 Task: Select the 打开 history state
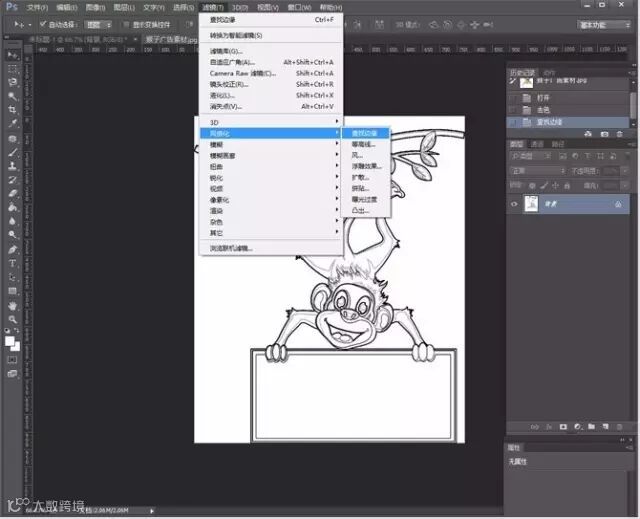coord(568,98)
